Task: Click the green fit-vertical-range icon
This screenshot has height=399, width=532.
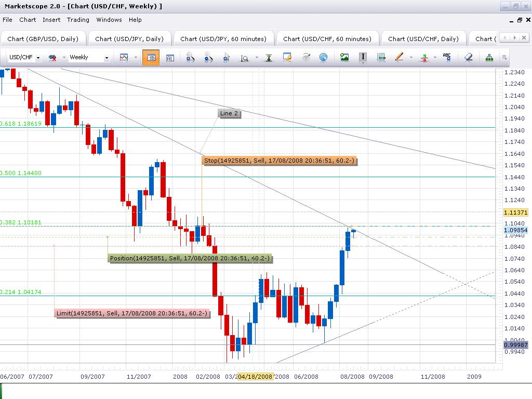Action: [269, 58]
